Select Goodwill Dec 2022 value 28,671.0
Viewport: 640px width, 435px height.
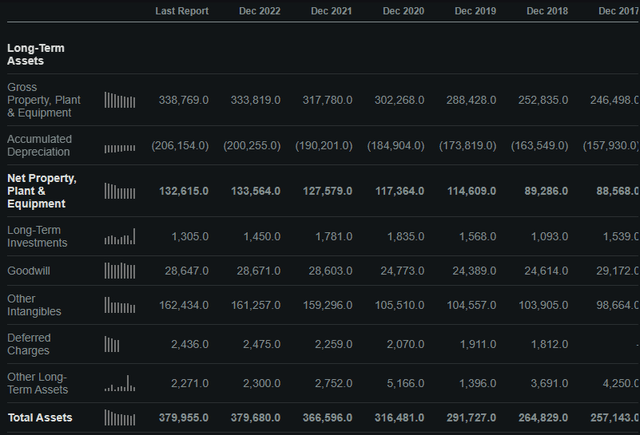[x=258, y=271]
